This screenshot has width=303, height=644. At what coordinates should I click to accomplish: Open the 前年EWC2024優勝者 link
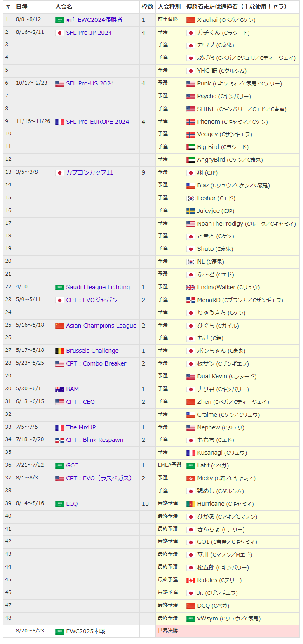pyautogui.click(x=94, y=20)
